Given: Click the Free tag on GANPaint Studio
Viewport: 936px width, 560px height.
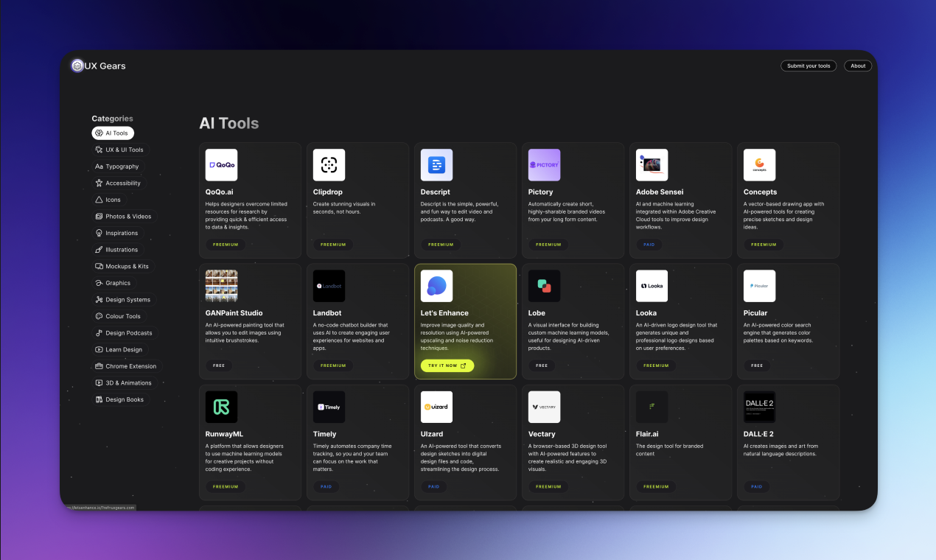Looking at the screenshot, I should (x=219, y=365).
